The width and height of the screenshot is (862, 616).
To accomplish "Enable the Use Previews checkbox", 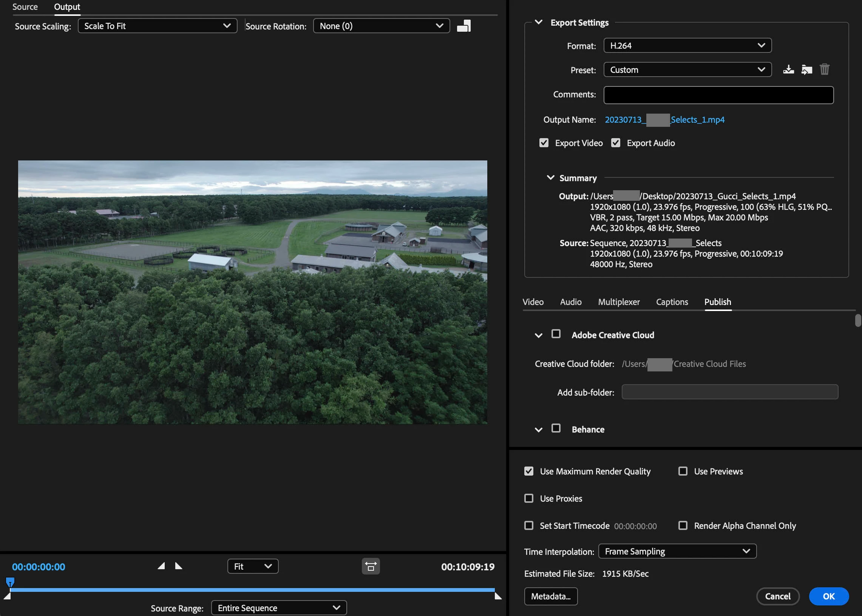I will [x=683, y=471].
